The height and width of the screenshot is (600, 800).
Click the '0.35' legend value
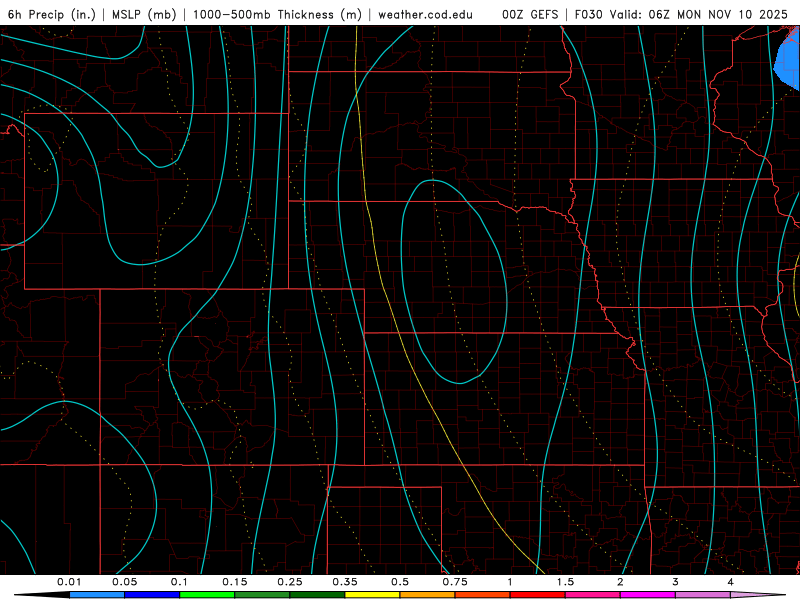pos(345,582)
